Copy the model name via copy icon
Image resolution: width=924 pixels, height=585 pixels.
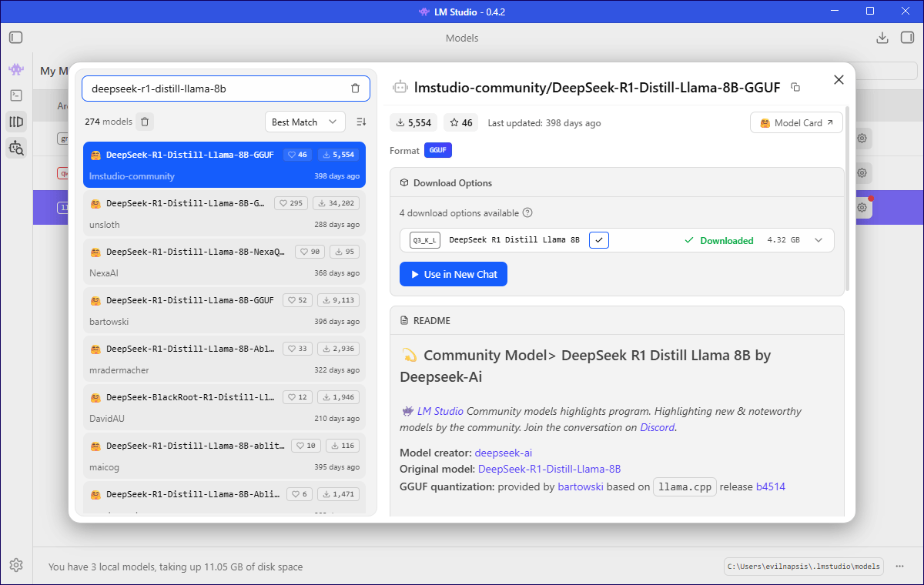[795, 88]
